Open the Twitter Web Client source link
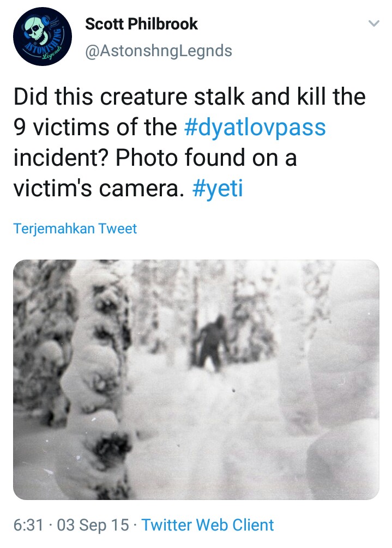Screen dimensions: 392x548 pyautogui.click(x=208, y=525)
